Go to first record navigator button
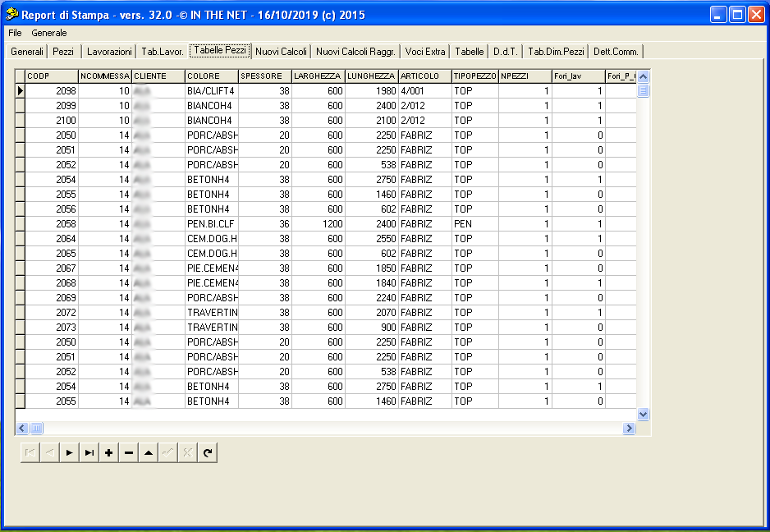Screen dimensions: 770x532 (x=30, y=452)
